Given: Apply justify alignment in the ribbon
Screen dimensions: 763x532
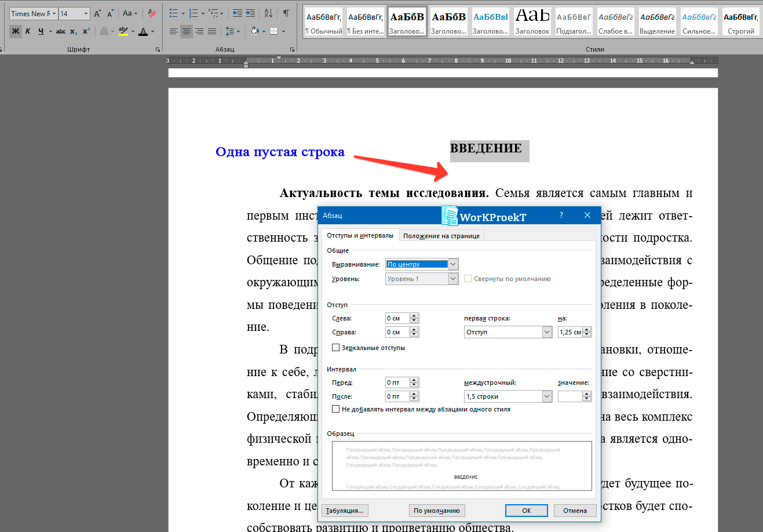Looking at the screenshot, I should click(212, 31).
